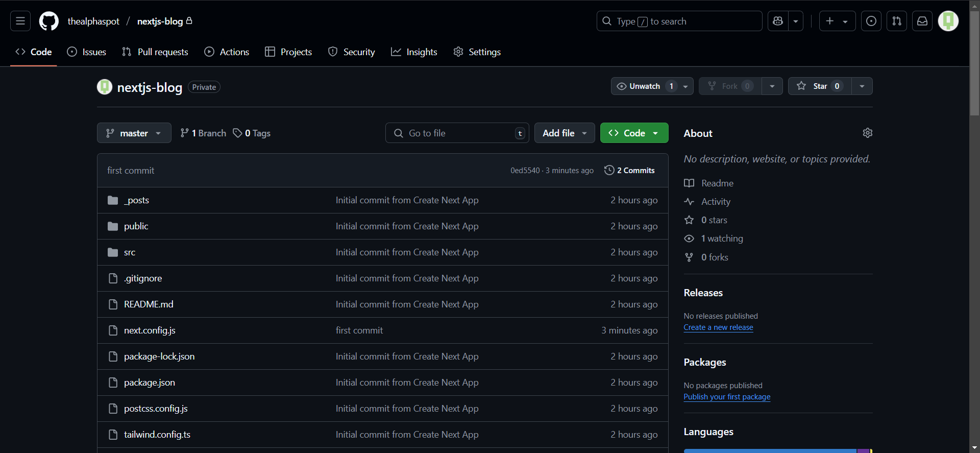
Task: Click the README.md file icon
Action: (x=113, y=304)
